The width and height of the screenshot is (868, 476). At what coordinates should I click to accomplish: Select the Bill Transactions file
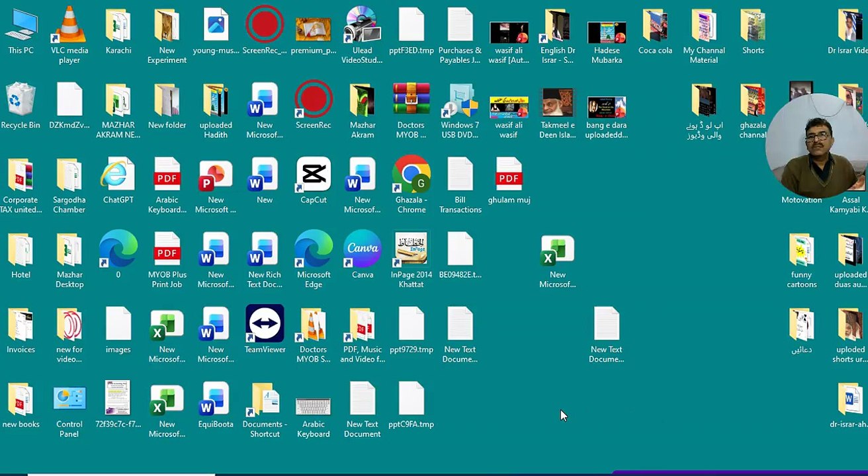[460, 186]
